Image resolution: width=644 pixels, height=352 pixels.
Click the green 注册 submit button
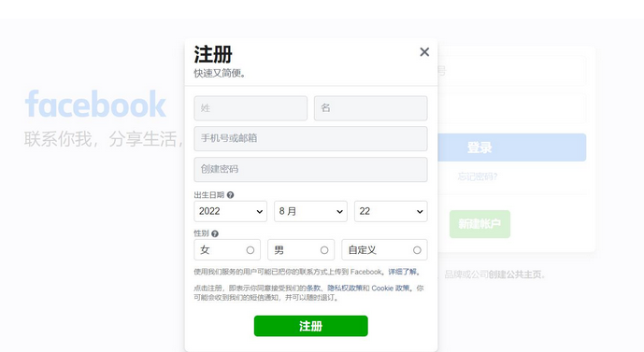pos(311,326)
